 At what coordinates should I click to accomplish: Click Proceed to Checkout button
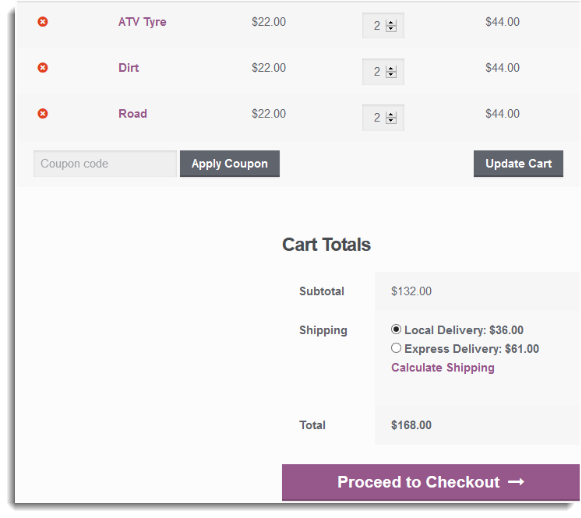point(431,482)
